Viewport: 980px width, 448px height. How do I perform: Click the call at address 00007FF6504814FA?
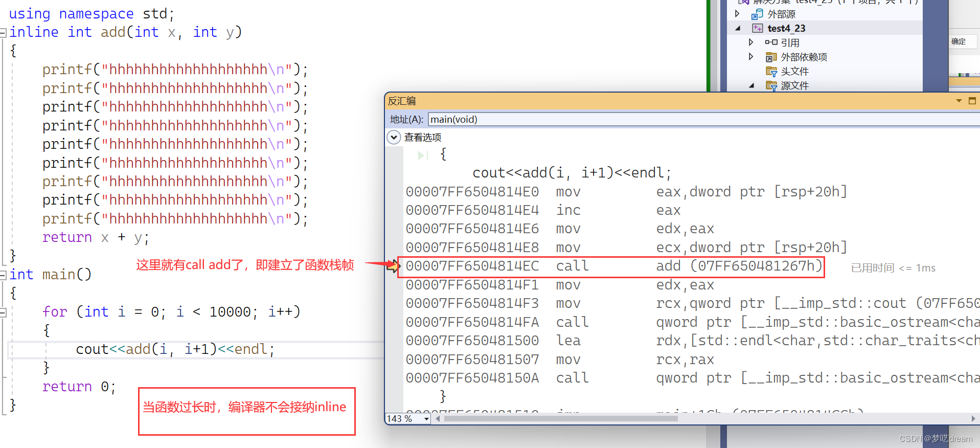692,322
